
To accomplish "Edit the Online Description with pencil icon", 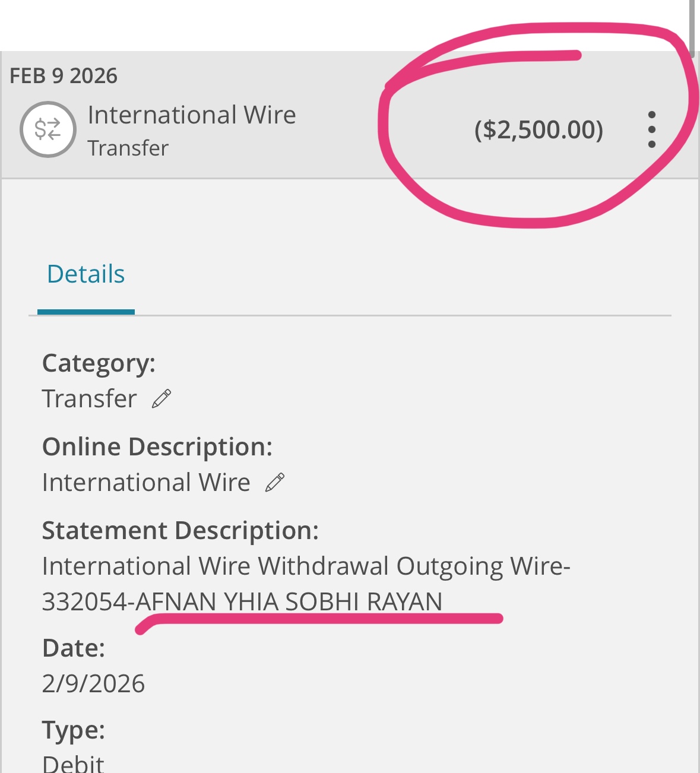I will pos(275,482).
